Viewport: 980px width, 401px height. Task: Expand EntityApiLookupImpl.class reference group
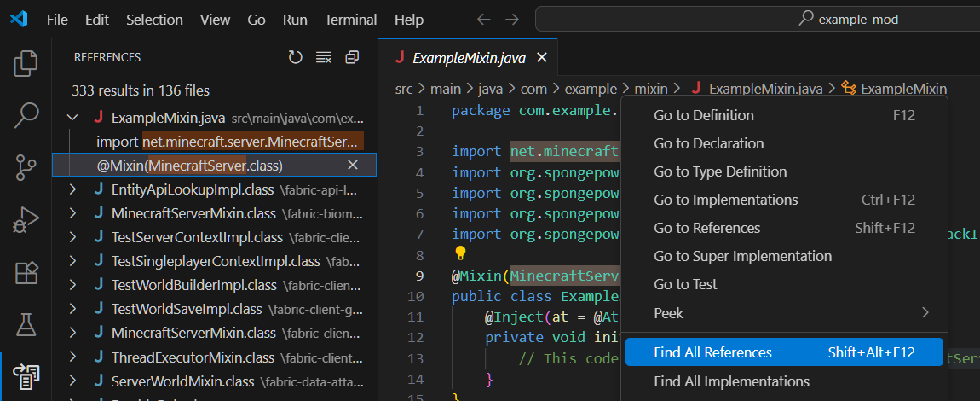72,189
